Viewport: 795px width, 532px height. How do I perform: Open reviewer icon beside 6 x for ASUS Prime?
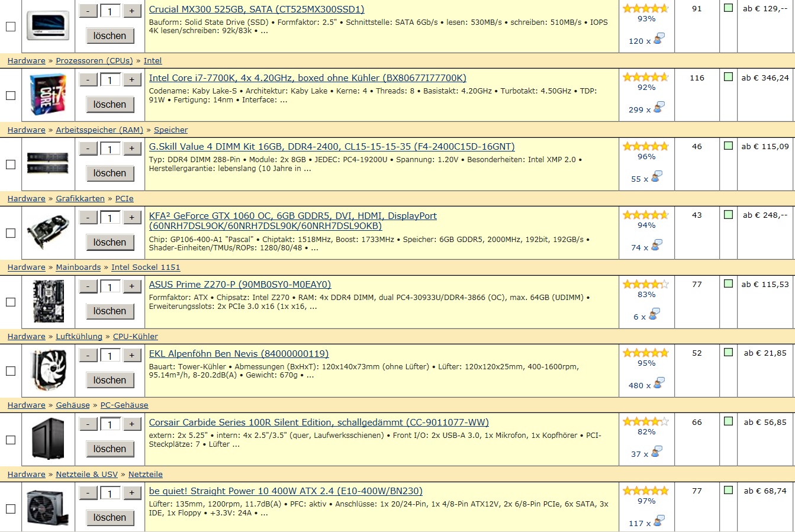point(654,315)
